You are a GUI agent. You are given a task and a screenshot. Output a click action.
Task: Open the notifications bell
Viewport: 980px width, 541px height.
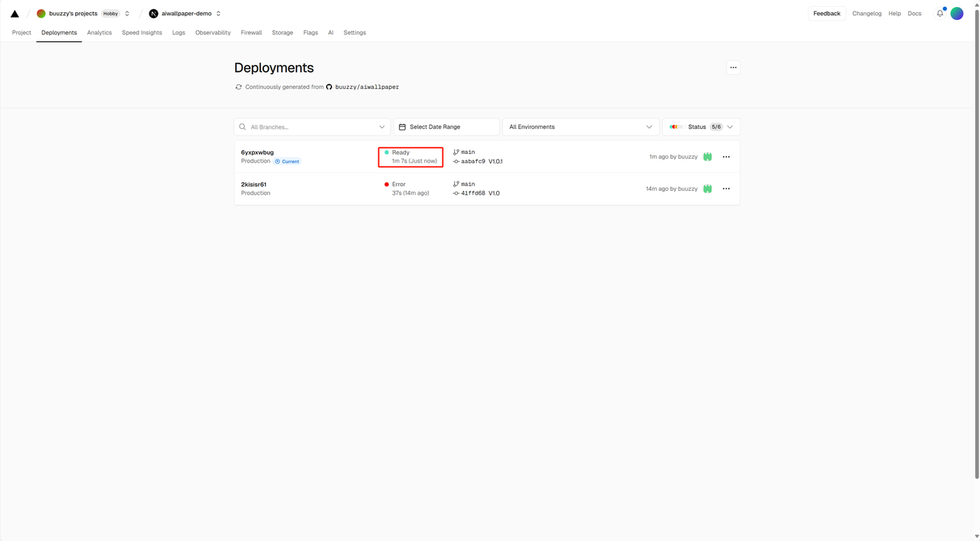pyautogui.click(x=939, y=14)
